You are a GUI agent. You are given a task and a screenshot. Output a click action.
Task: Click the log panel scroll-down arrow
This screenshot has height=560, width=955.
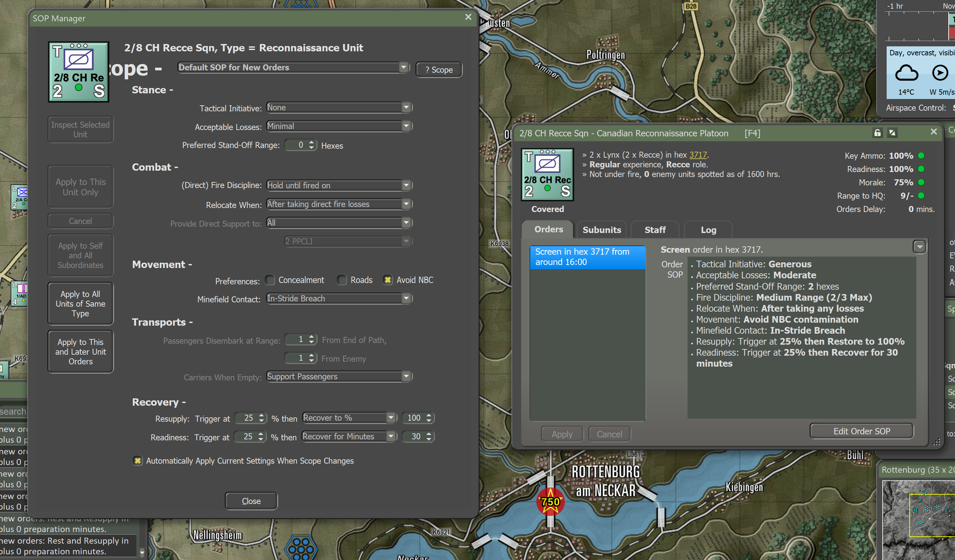[142, 552]
